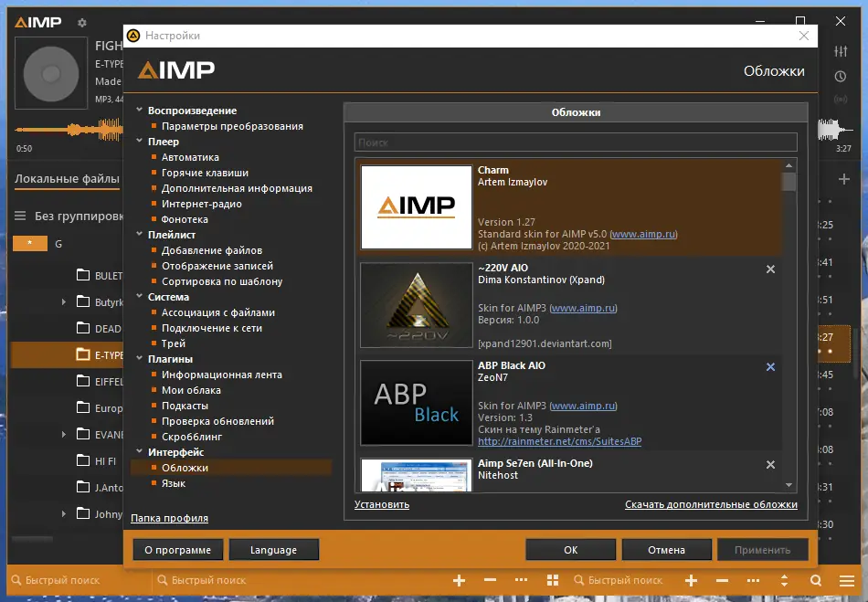Click the Отмена button
The image size is (868, 602).
tap(666, 550)
